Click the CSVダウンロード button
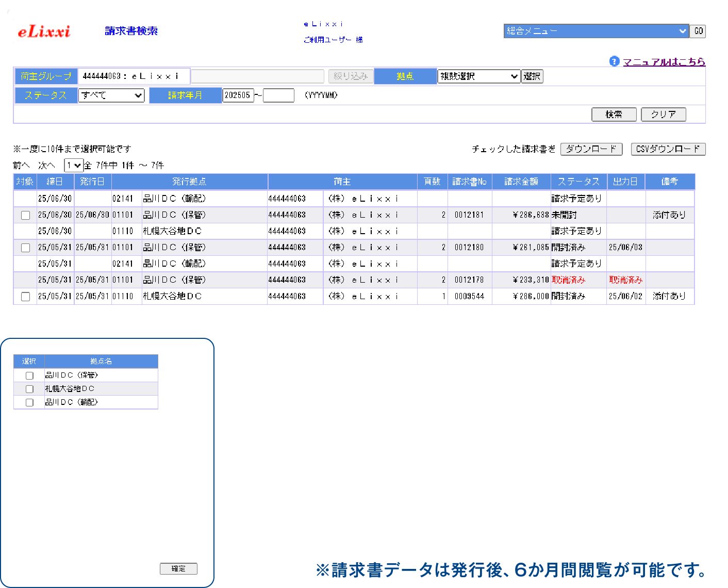728x588 pixels. [x=668, y=149]
